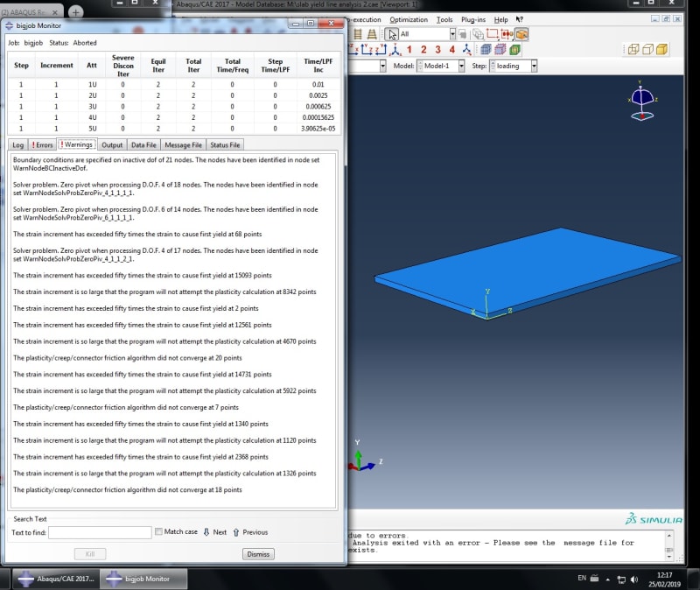Image resolution: width=700 pixels, height=590 pixels.
Task: Open the network icon in system tray
Action: [621, 579]
